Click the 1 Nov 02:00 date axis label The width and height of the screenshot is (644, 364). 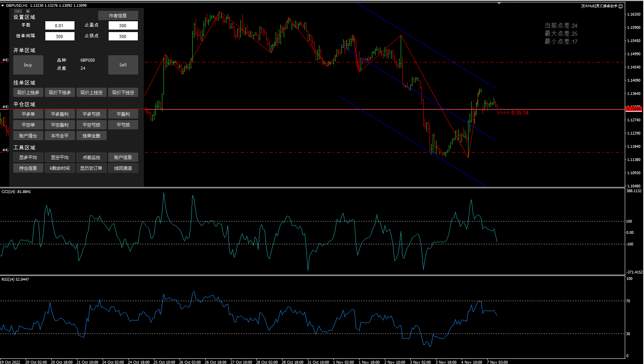pyautogui.click(x=343, y=362)
